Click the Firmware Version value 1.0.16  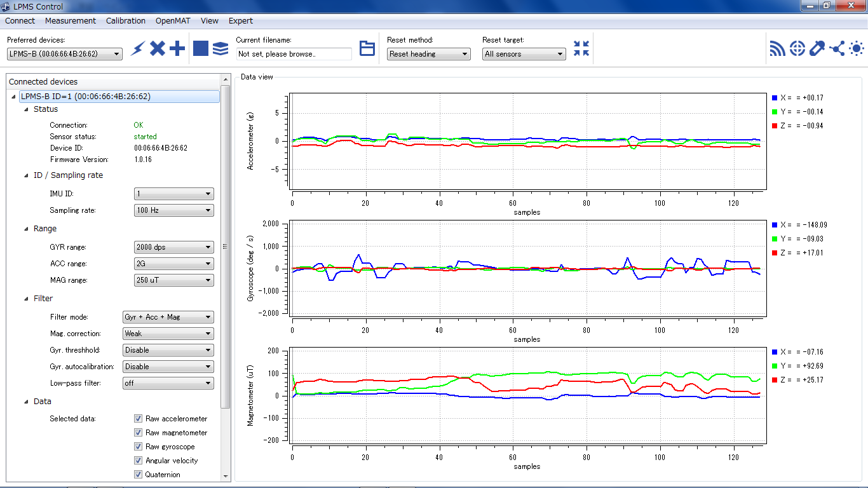click(143, 159)
